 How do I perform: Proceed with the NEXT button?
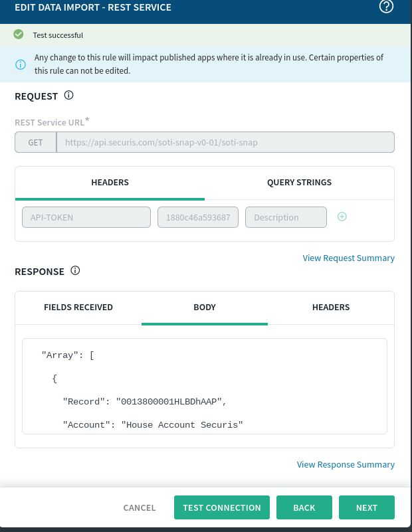coord(367,508)
